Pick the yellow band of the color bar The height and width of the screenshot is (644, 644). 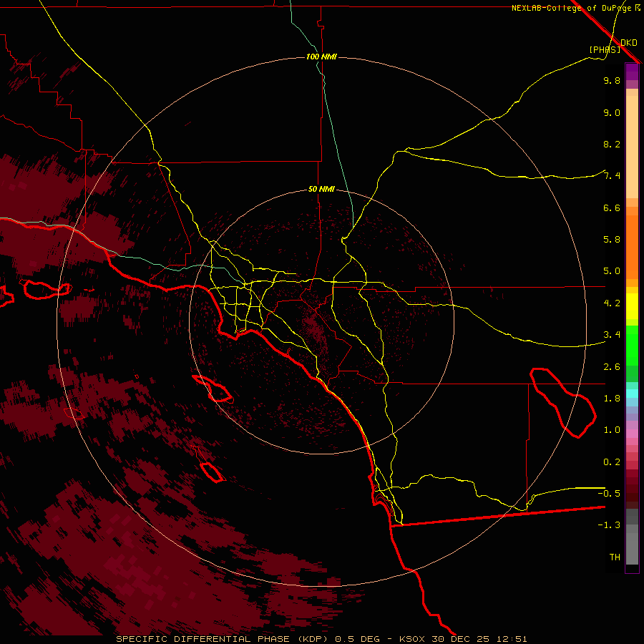tap(632, 306)
